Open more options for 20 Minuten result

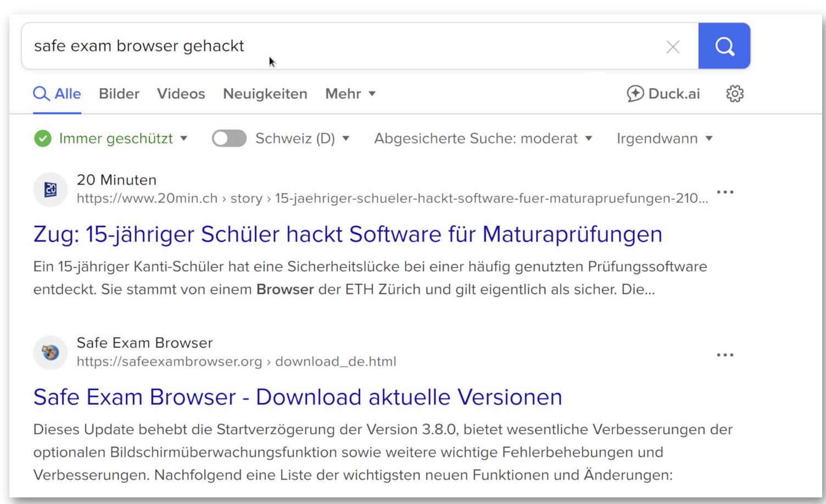click(x=725, y=192)
